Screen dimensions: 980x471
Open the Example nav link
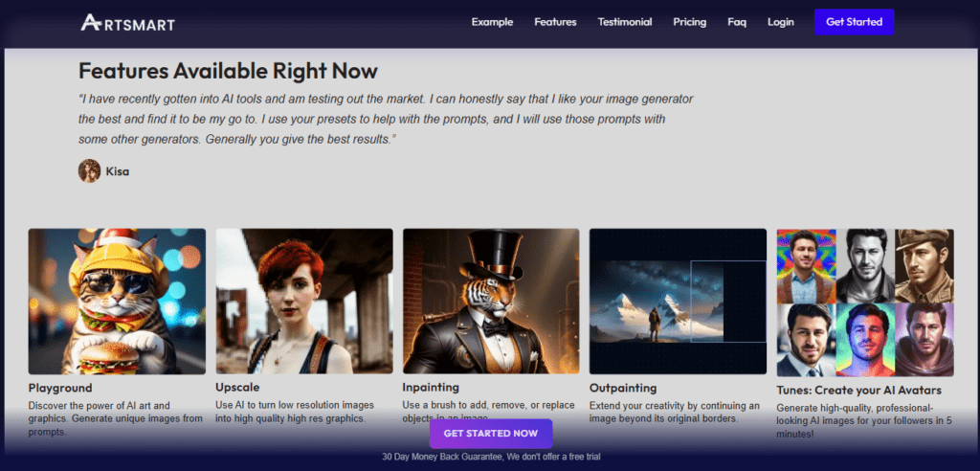(x=492, y=22)
